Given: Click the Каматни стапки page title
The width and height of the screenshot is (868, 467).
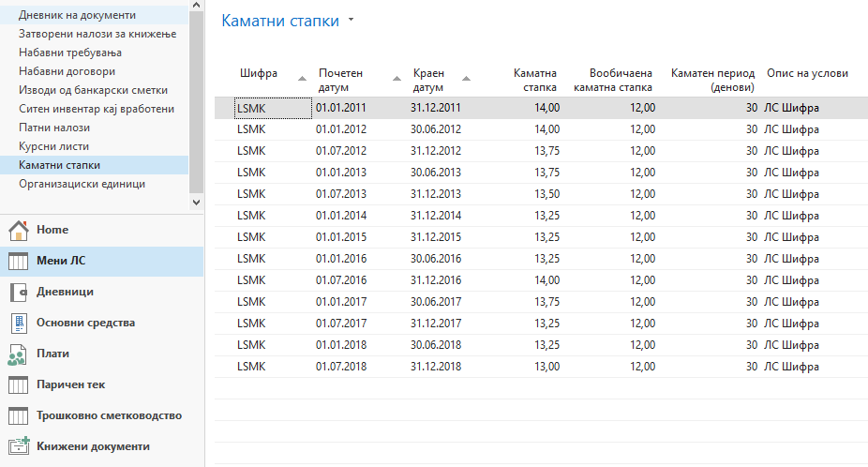Looking at the screenshot, I should pos(280,21).
